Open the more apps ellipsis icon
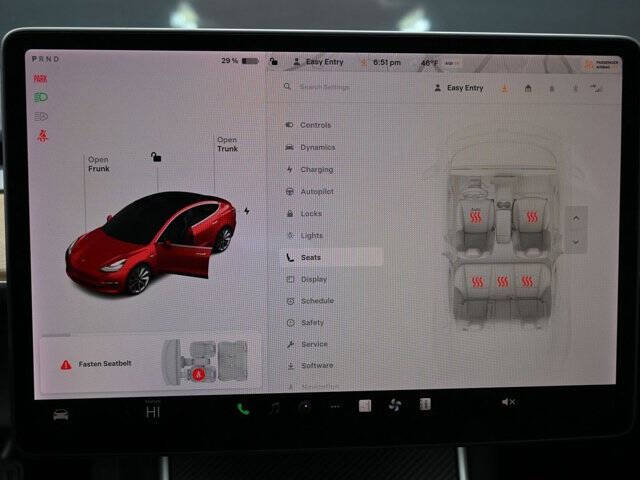 tap(335, 407)
